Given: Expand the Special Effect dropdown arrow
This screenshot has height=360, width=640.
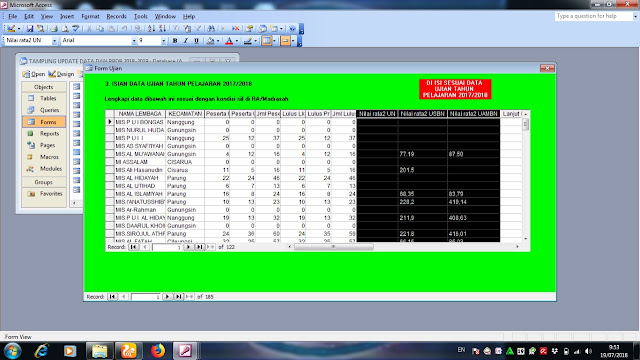Looking at the screenshot, I should click(x=293, y=40).
